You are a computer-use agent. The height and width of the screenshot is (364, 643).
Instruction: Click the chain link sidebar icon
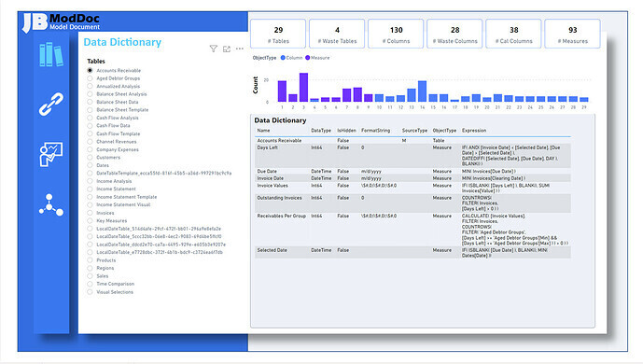[51, 105]
